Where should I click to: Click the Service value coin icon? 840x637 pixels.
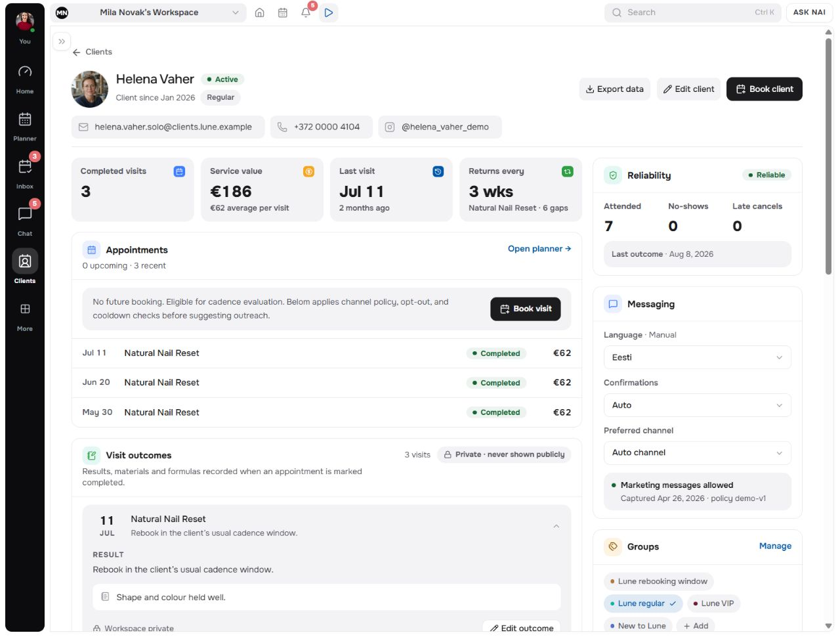(x=308, y=171)
